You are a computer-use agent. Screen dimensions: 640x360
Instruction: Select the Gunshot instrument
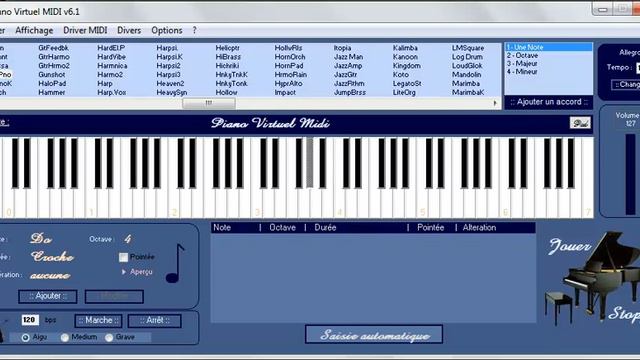(51, 75)
